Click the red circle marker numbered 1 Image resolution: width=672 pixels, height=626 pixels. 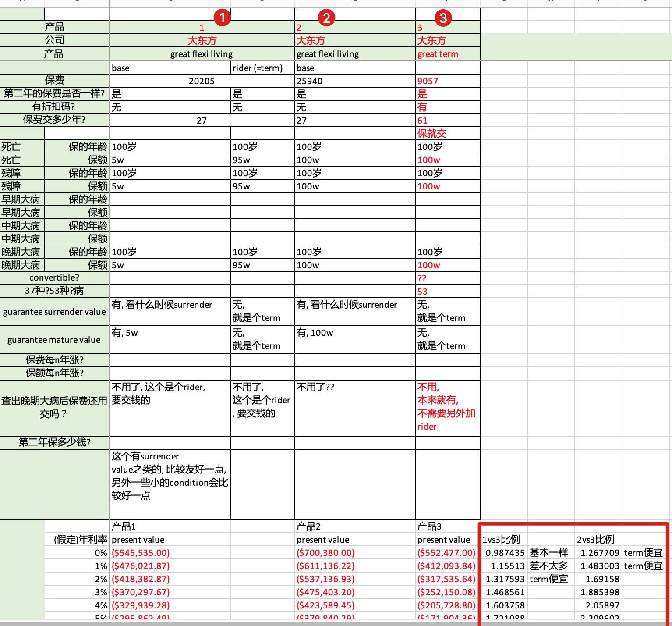(222, 18)
